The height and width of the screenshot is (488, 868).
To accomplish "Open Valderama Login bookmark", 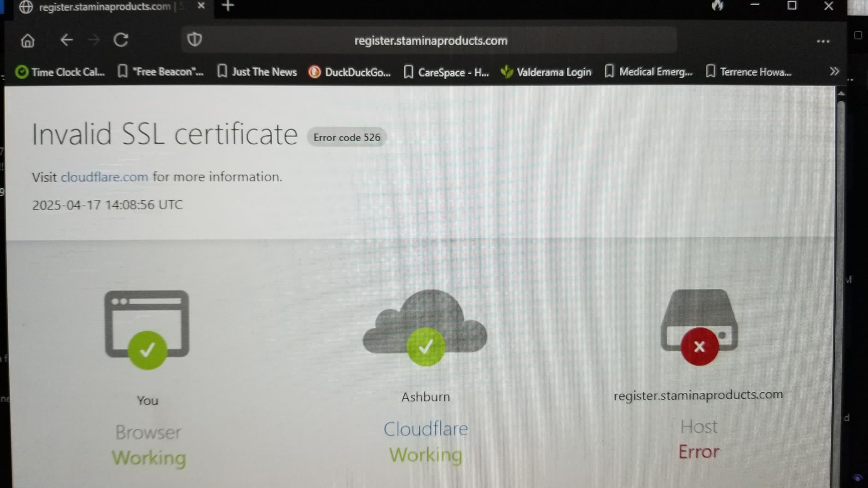I will pos(546,72).
